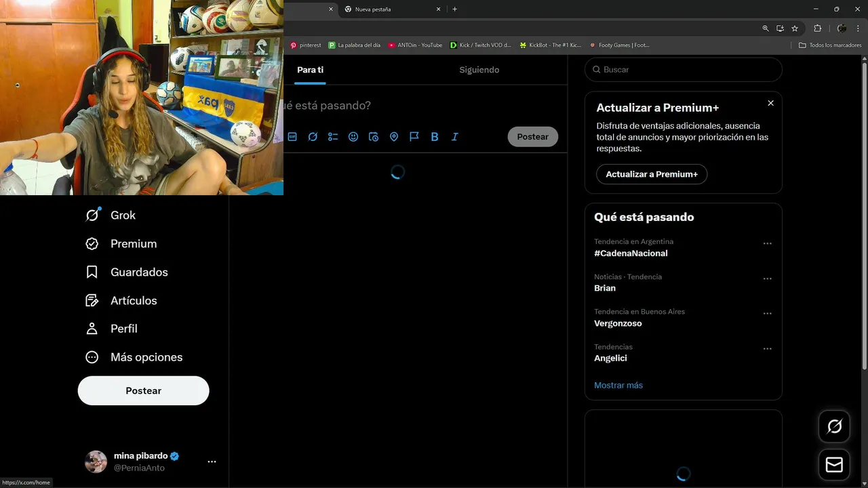Viewport: 868px width, 488px height.
Task: Open the ANTOin - YouTube bookmark
Action: [x=415, y=45]
